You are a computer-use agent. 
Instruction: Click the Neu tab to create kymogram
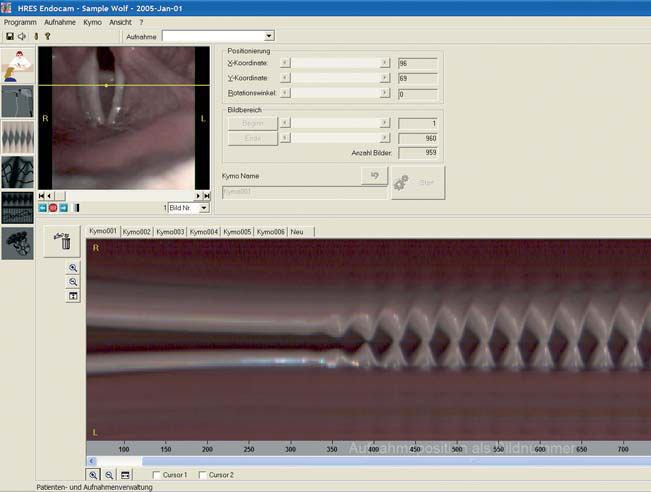(x=297, y=231)
